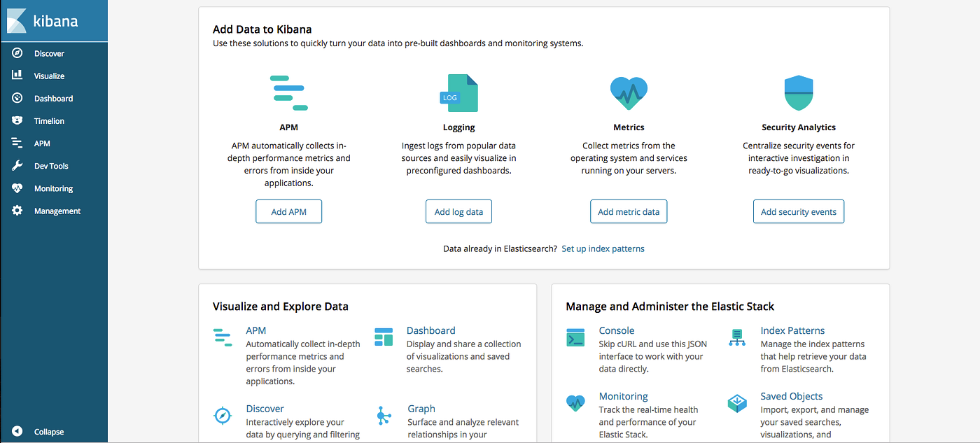Click the Add security events button
This screenshot has height=443, width=980.
pyautogui.click(x=798, y=211)
